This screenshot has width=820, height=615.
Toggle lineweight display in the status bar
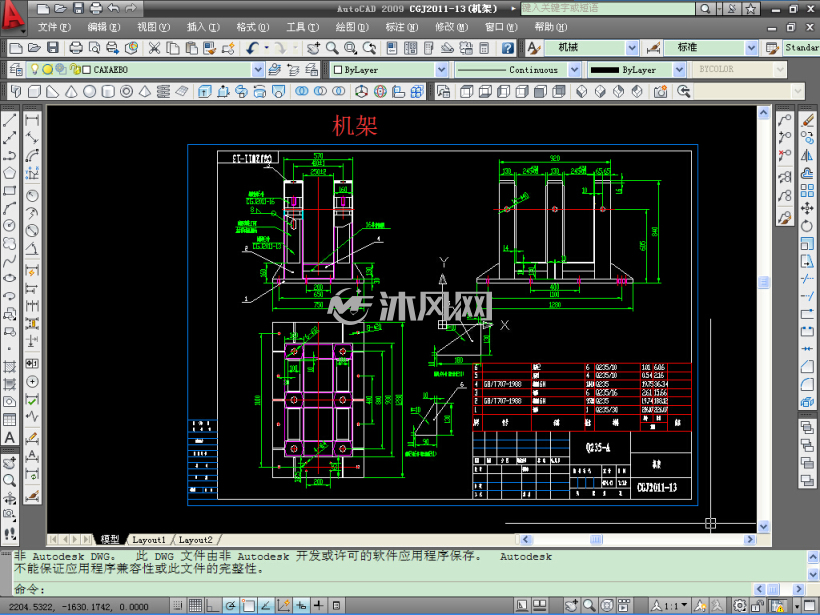(x=318, y=606)
